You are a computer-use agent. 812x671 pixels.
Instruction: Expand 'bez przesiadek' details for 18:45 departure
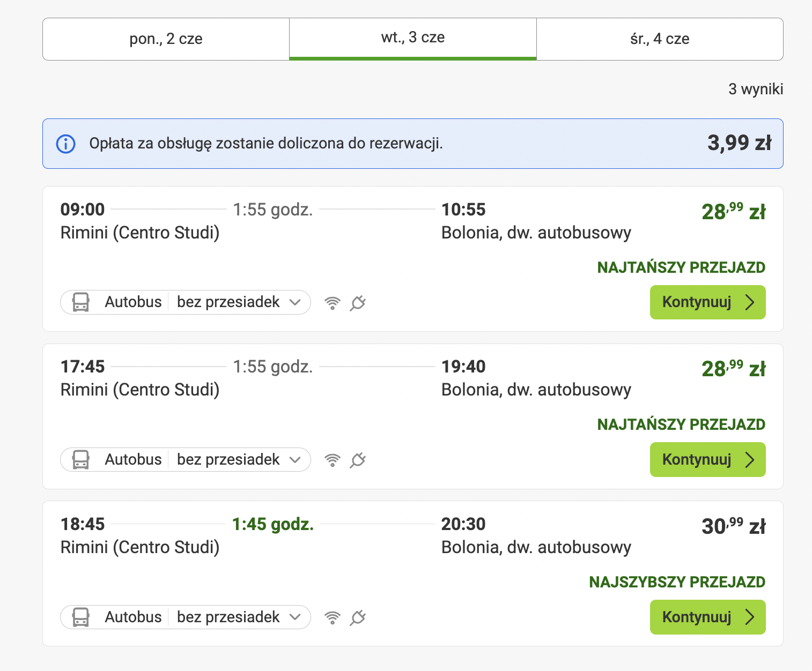[x=239, y=617]
